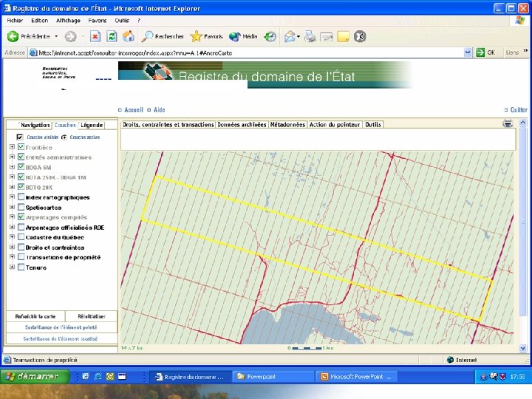Switch to Légende tab
Viewport: 532px width, 399px height.
click(92, 125)
